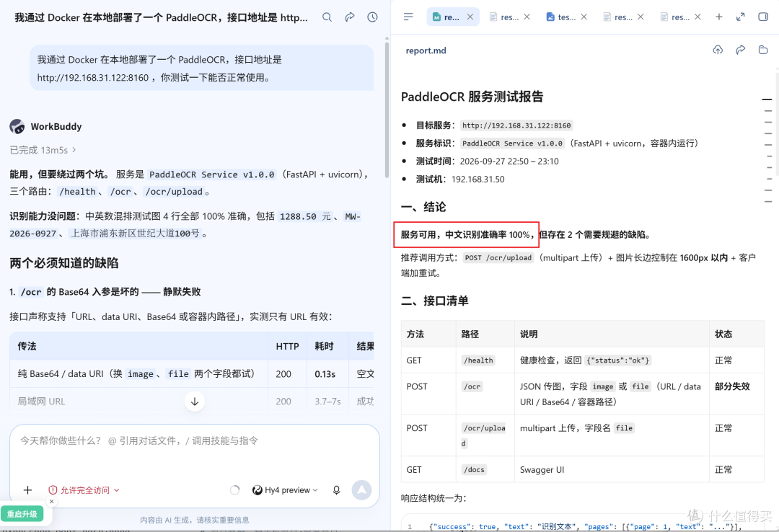Share report.md using arrow icon

(740, 50)
